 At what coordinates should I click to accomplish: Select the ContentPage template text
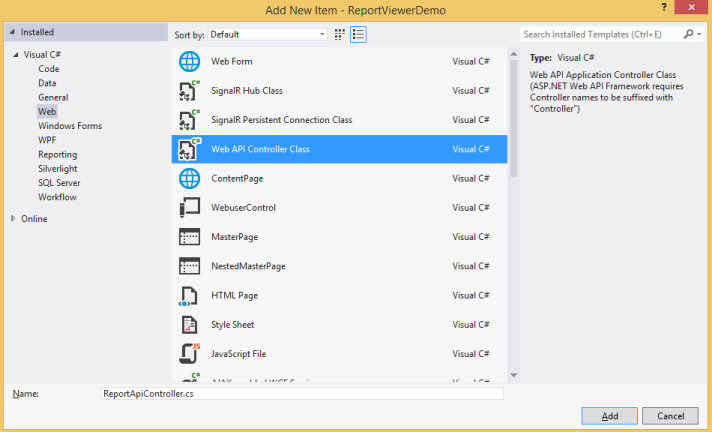tap(237, 179)
